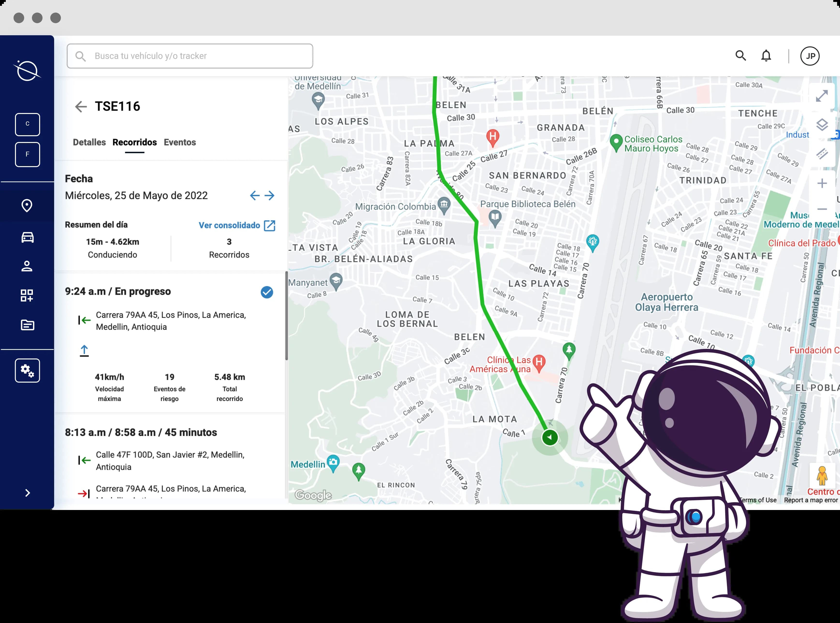Click the blue upward arrow in trip card
Viewport: 840px width, 623px height.
[x=84, y=350]
